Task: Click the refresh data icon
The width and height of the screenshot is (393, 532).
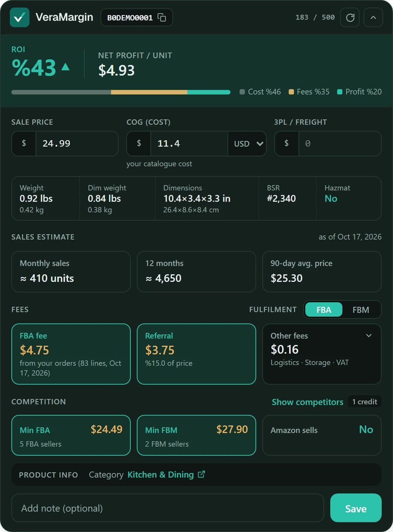Action: click(x=350, y=17)
